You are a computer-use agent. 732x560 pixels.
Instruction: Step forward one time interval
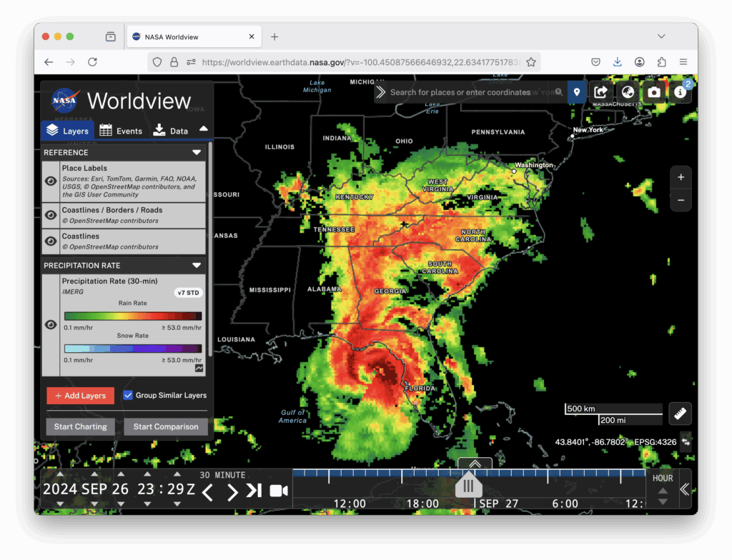(232, 492)
